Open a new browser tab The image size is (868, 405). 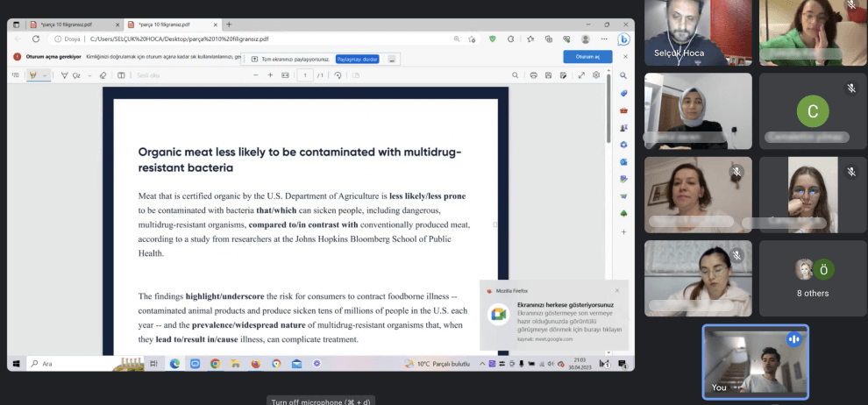pyautogui.click(x=229, y=25)
